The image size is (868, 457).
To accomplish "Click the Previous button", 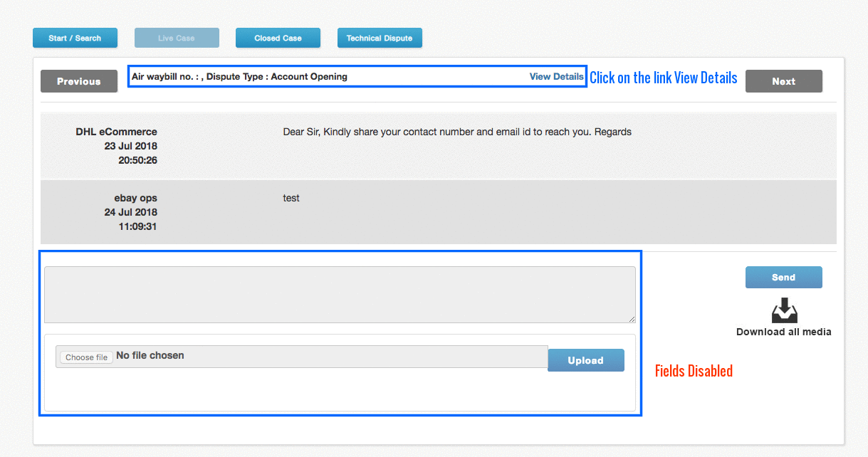I will pyautogui.click(x=78, y=80).
